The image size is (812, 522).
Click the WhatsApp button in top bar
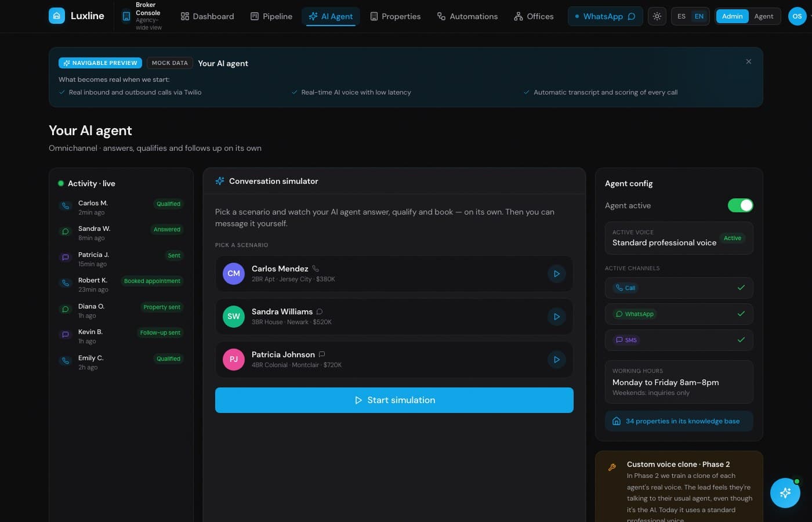605,16
